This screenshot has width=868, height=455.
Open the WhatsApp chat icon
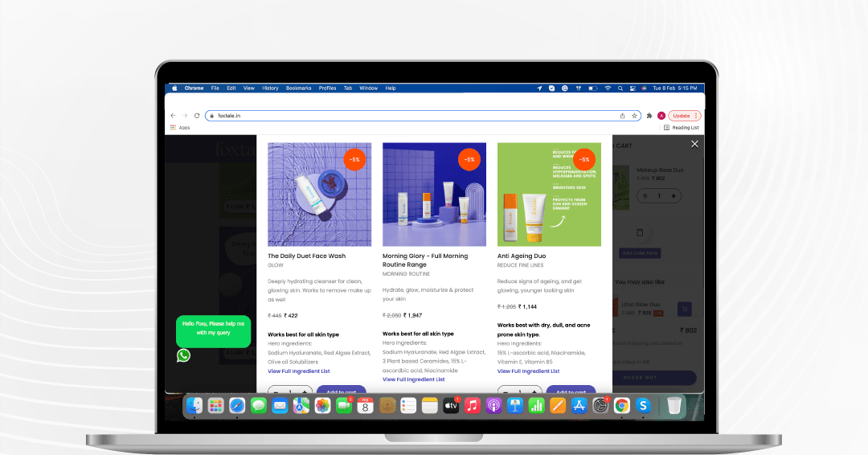183,355
